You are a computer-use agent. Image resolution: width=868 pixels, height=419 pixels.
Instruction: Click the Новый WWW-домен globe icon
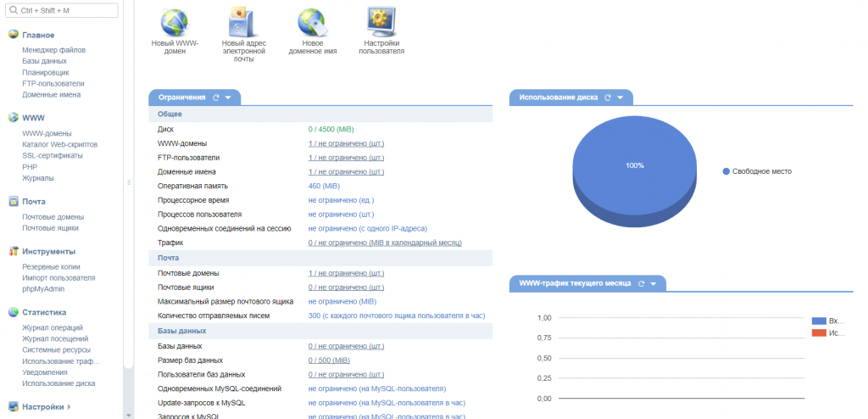[175, 21]
